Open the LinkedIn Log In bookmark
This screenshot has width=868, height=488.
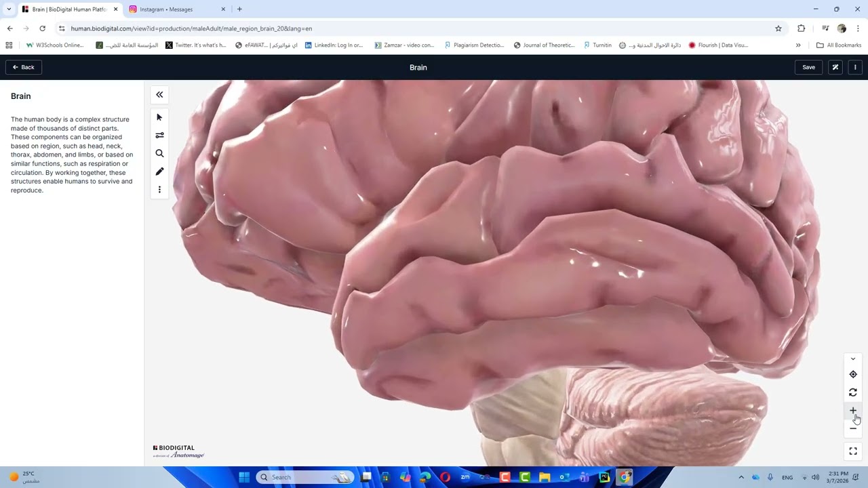point(334,45)
